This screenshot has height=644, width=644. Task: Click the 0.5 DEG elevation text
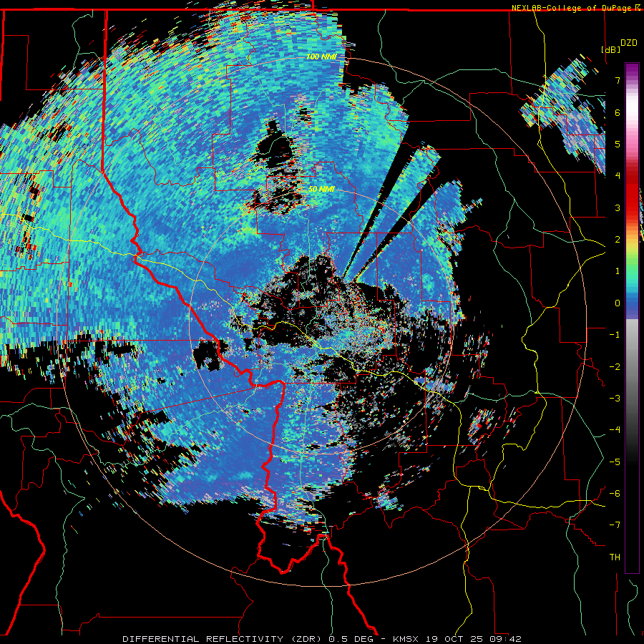click(x=351, y=639)
